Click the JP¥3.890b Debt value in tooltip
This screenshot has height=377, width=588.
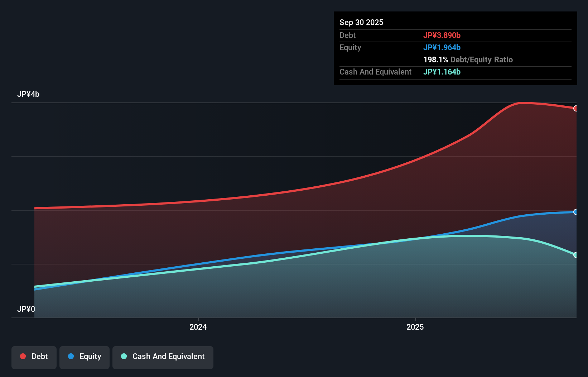[442, 35]
